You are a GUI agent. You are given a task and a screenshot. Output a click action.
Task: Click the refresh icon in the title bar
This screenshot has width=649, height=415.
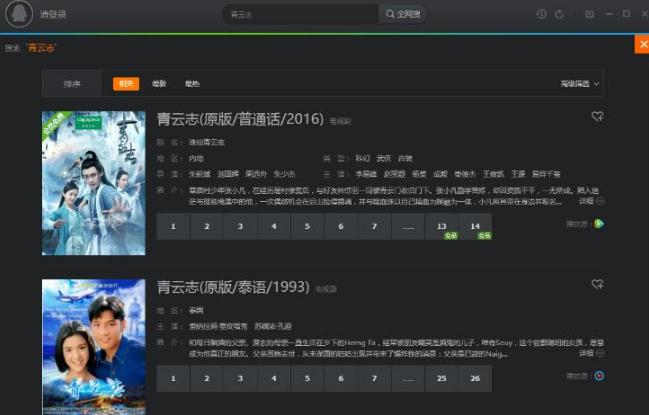click(x=559, y=14)
